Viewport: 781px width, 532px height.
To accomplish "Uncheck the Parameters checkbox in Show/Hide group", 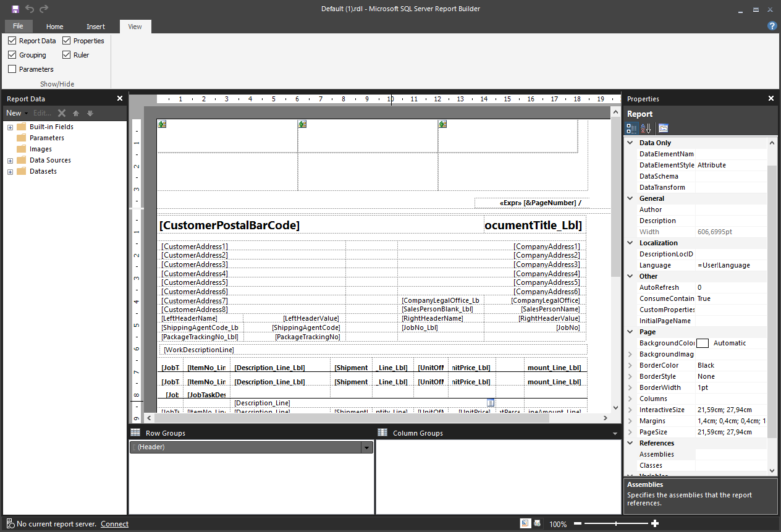I will 11,69.
